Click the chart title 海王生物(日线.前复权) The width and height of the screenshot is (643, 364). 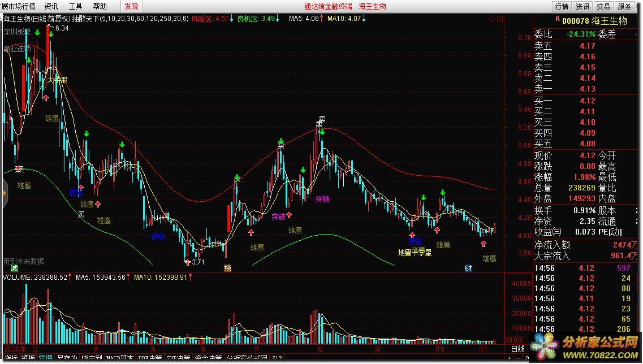click(x=37, y=19)
